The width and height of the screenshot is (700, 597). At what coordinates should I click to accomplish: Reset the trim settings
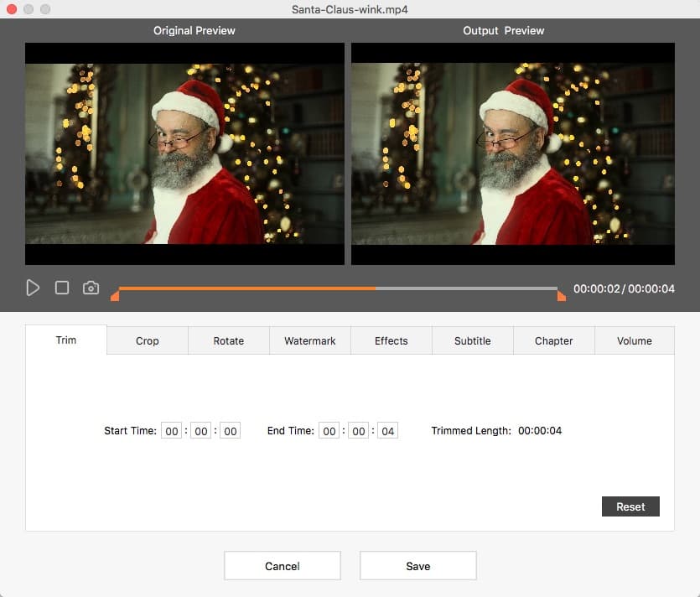(630, 506)
